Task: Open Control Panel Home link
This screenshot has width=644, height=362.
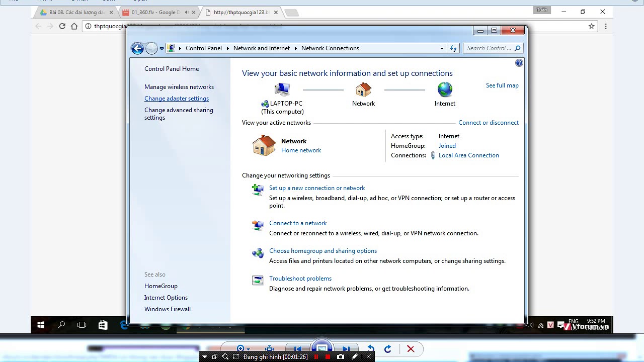Action: point(172,69)
